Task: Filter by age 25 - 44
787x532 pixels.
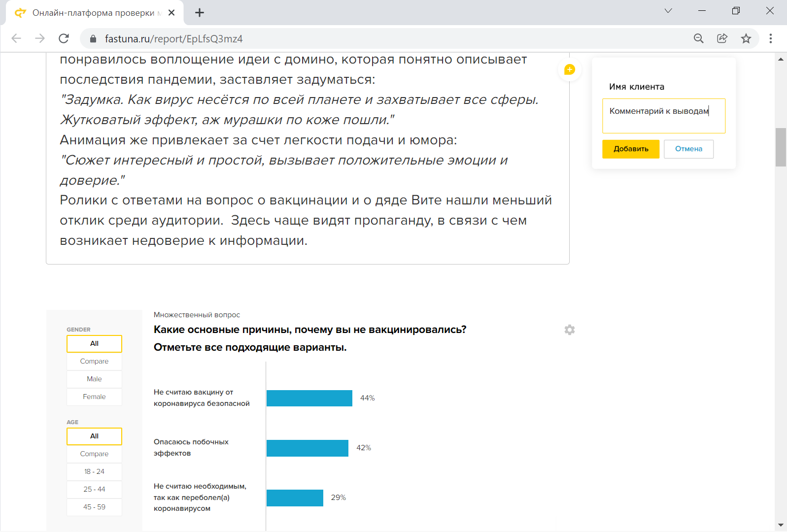Action: 94,490
